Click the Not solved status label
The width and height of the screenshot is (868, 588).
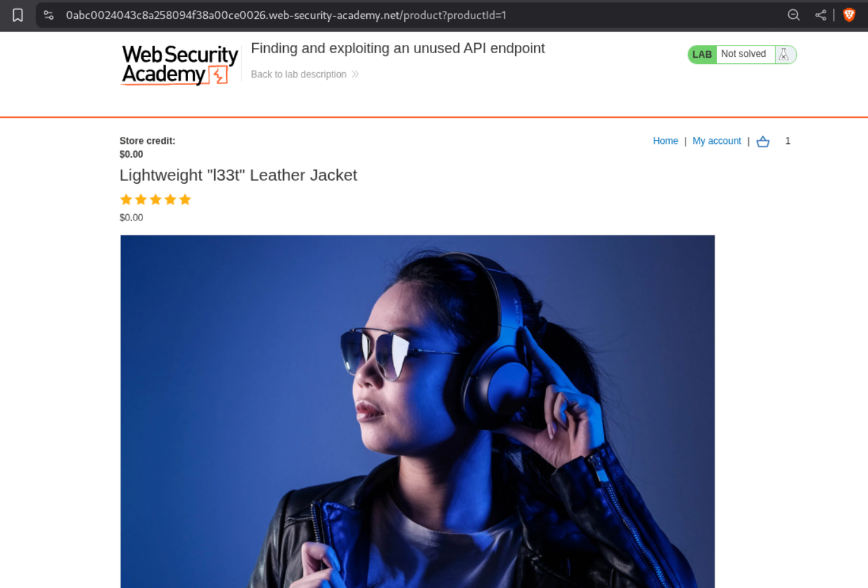click(x=743, y=54)
